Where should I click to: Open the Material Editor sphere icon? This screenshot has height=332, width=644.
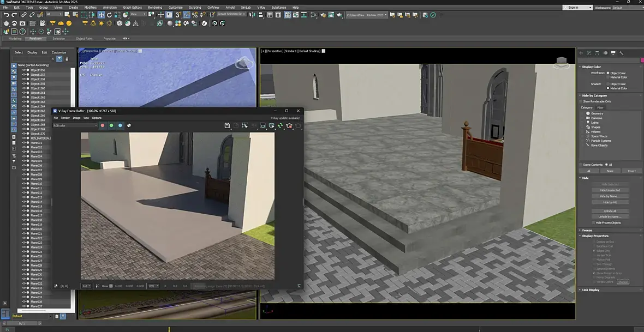170,23
